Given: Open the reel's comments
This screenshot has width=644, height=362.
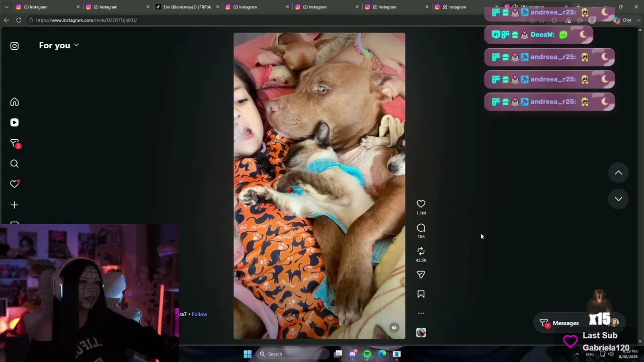Looking at the screenshot, I should point(421,228).
